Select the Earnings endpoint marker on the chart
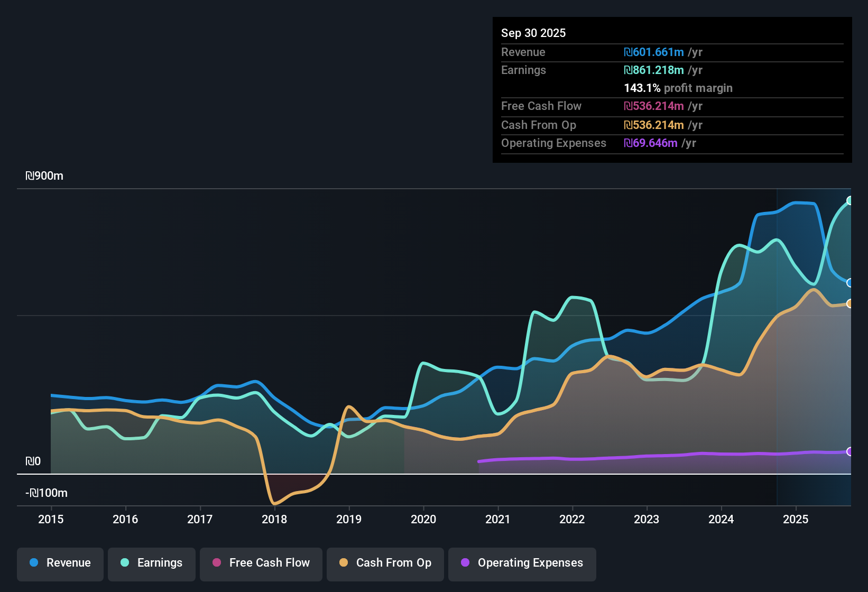The image size is (868, 592). (849, 201)
